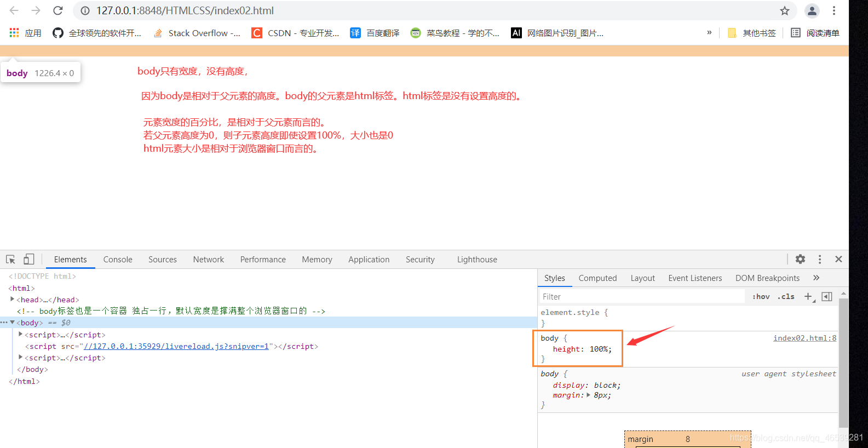Open the Stack Overflow bookmark
This screenshot has height=448, width=868.
point(197,33)
